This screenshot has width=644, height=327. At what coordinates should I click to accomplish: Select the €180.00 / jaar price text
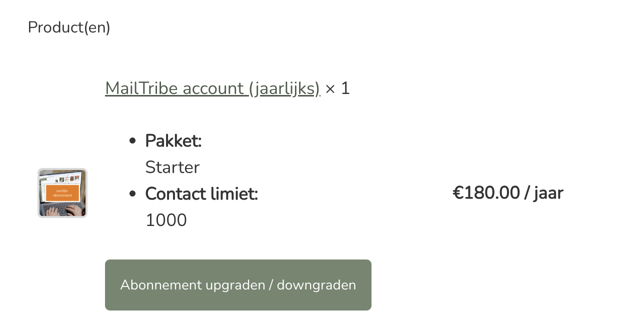[x=507, y=192]
